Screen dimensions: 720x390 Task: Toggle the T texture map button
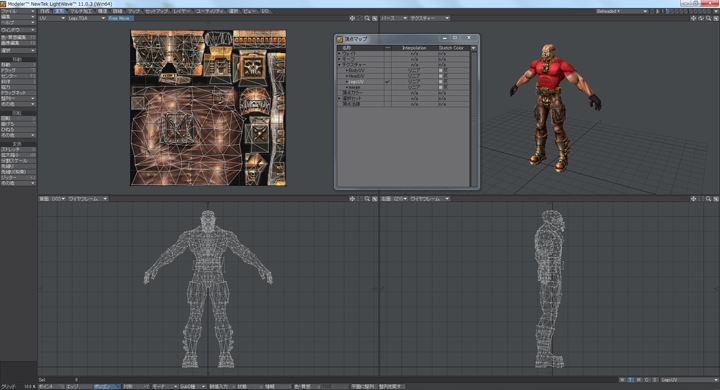click(630, 380)
